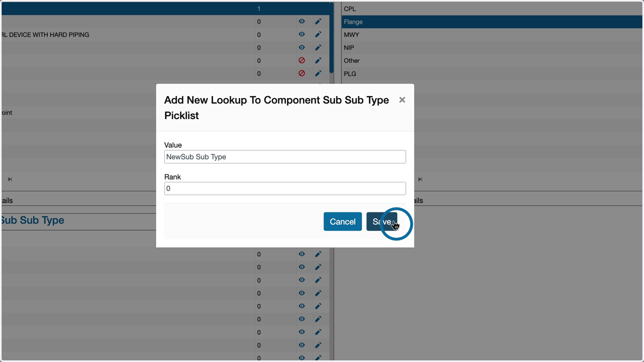
Task: Select NIP in the right list
Action: coord(492,48)
